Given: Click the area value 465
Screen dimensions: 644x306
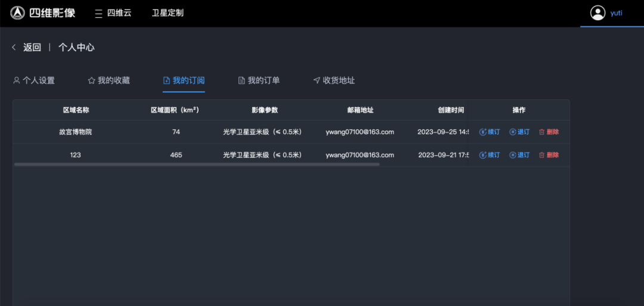Looking at the screenshot, I should click(176, 155).
